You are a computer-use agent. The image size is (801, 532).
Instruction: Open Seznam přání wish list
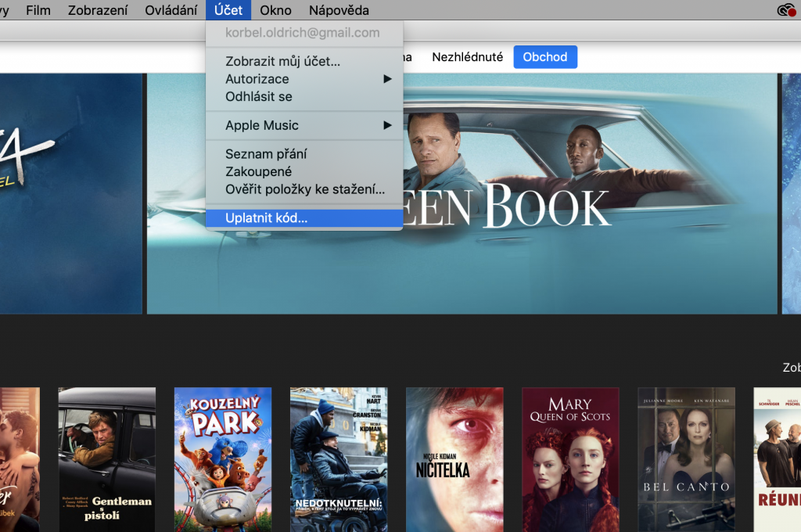tap(304, 154)
